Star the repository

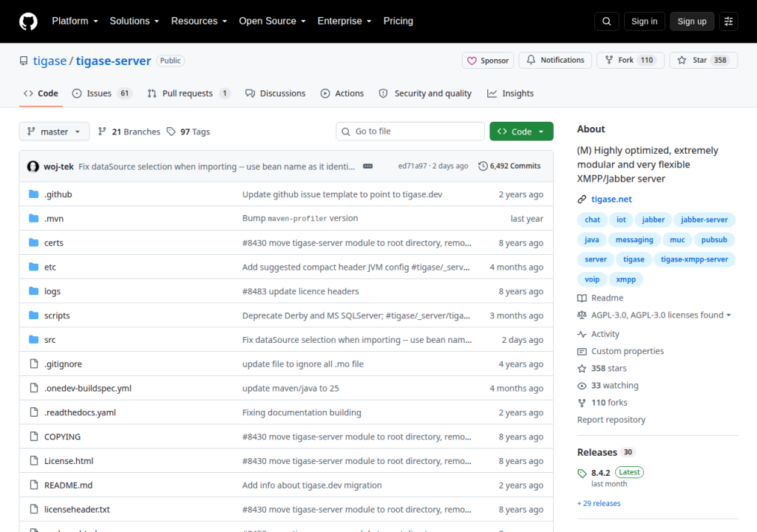click(x=704, y=61)
